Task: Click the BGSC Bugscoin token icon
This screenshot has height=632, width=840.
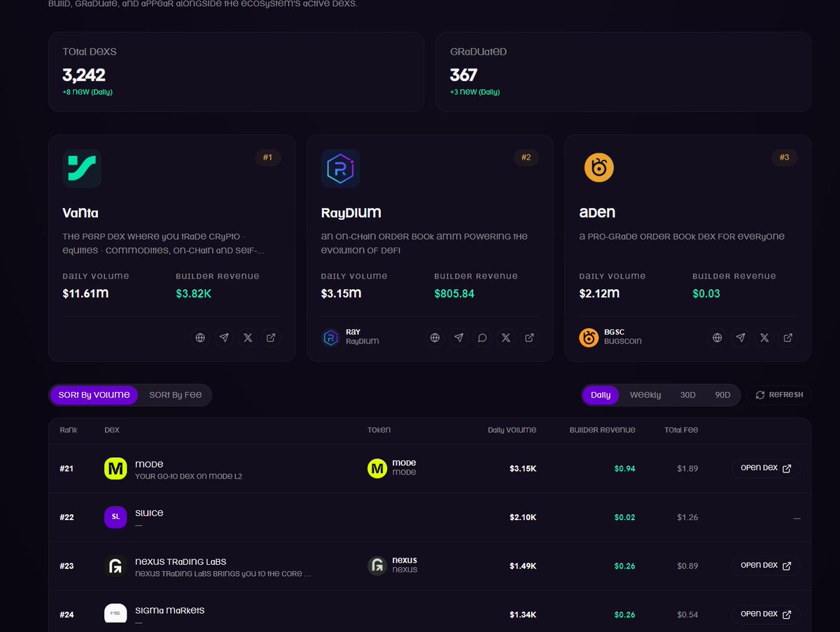Action: pyautogui.click(x=589, y=337)
